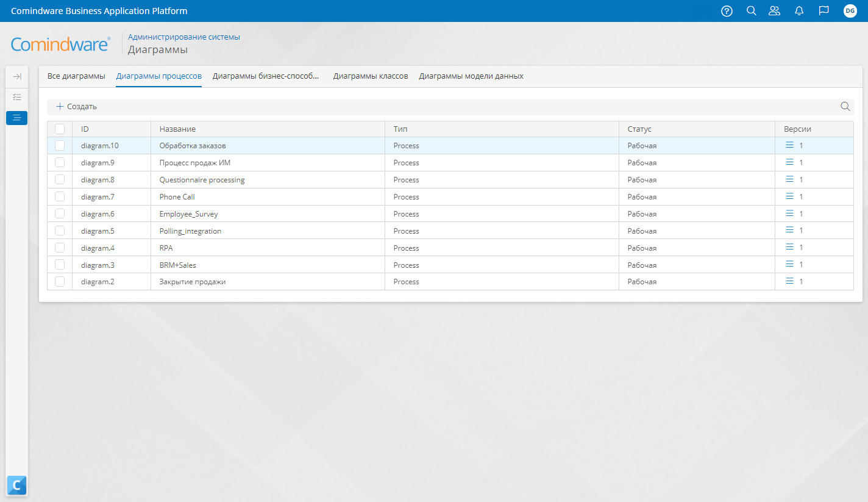Open Администрирование системы breadcrumb link
Image resolution: width=868 pixels, height=502 pixels.
coord(184,37)
